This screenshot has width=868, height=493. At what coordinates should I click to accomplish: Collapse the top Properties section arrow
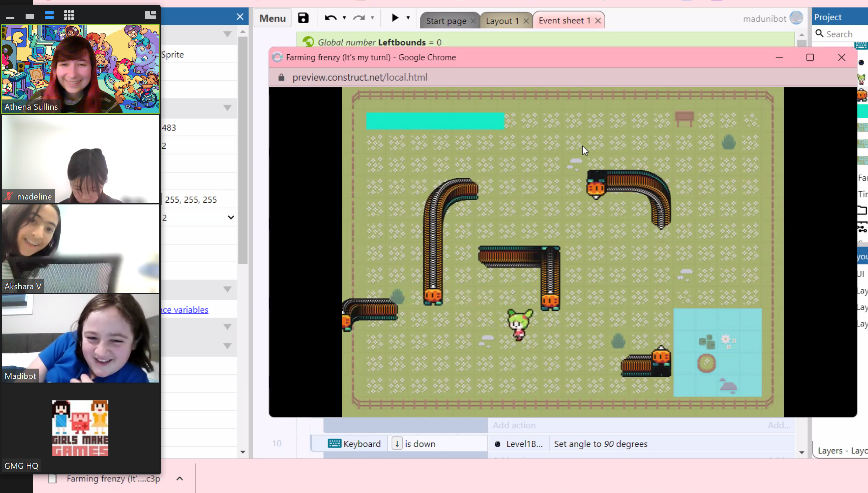[x=227, y=34]
